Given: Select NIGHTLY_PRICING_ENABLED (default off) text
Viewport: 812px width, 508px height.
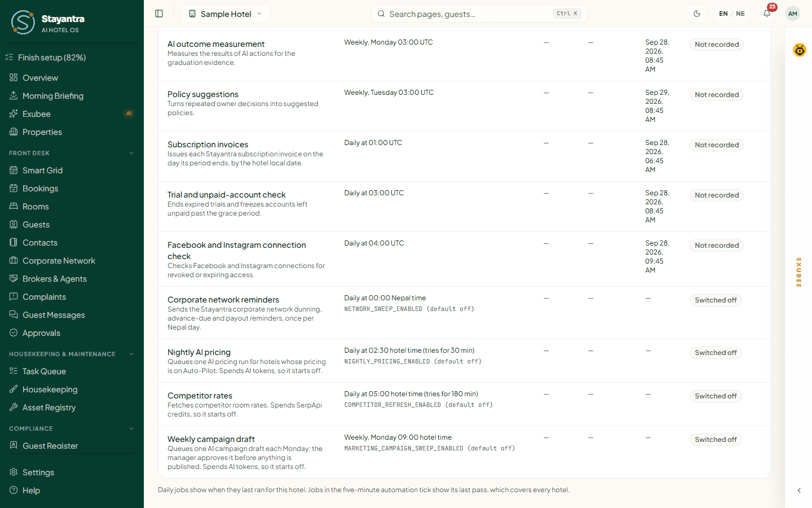Looking at the screenshot, I should coord(413,361).
